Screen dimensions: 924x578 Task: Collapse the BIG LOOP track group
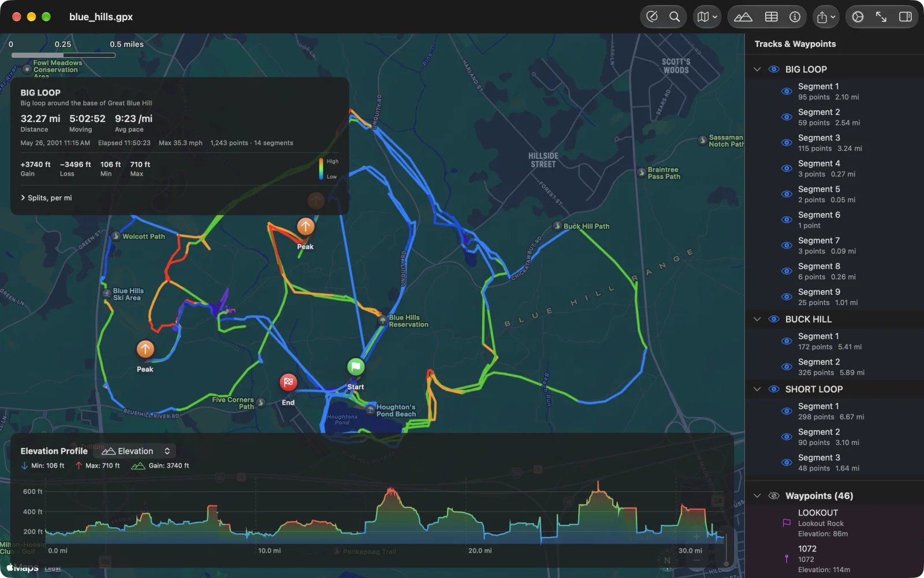point(757,69)
